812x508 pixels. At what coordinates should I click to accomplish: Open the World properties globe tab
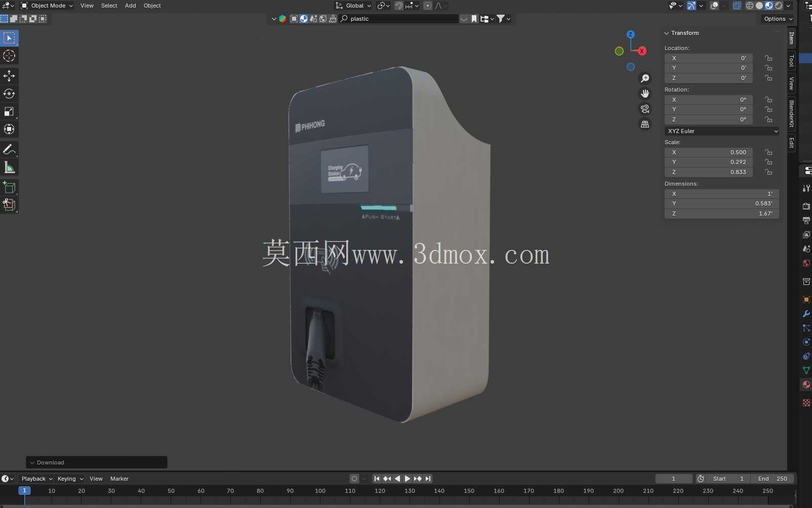coord(806,263)
